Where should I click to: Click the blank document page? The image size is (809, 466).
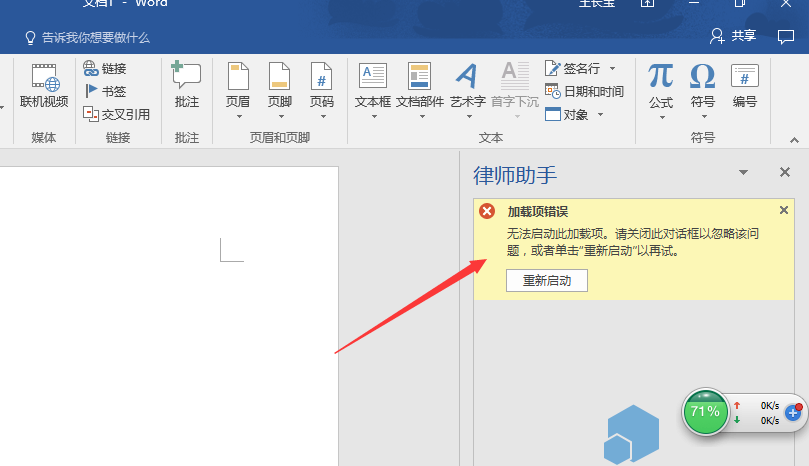169,316
